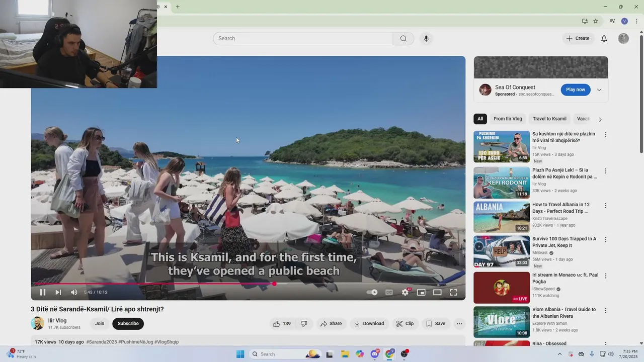Open the weather widget showing 72°F
This screenshot has width=644, height=362.
pos(21,354)
